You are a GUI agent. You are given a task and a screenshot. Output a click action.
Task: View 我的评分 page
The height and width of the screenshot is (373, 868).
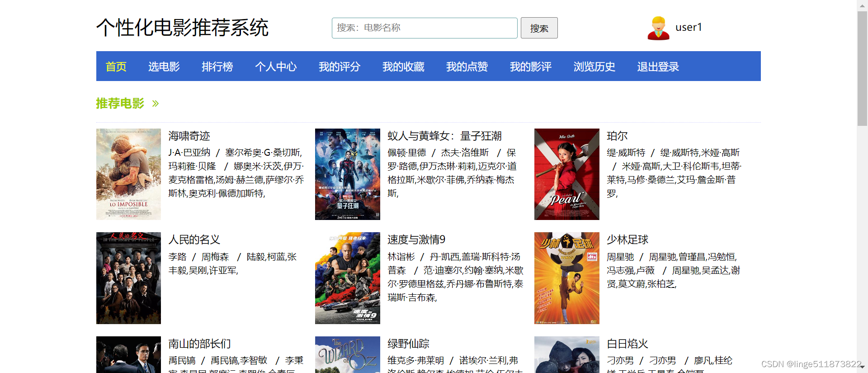(x=340, y=67)
